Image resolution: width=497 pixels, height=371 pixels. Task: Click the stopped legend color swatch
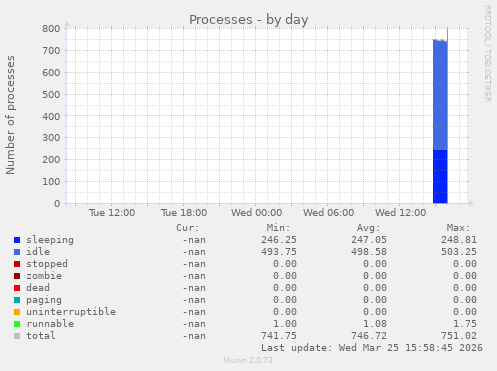point(17,264)
